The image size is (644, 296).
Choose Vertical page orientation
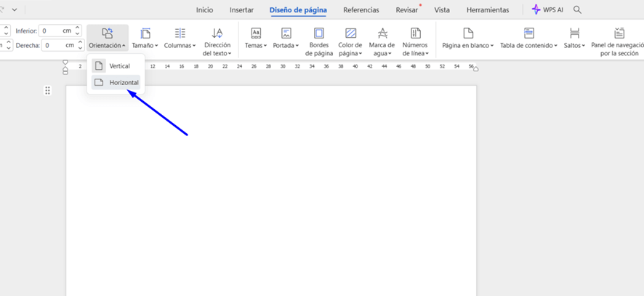click(116, 65)
